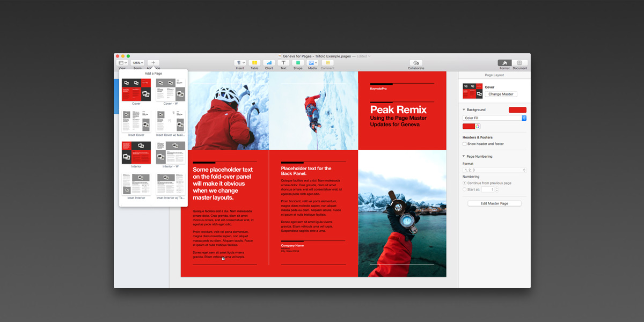The height and width of the screenshot is (322, 644).
Task: Insert a Chart from the toolbar
Action: pyautogui.click(x=269, y=63)
